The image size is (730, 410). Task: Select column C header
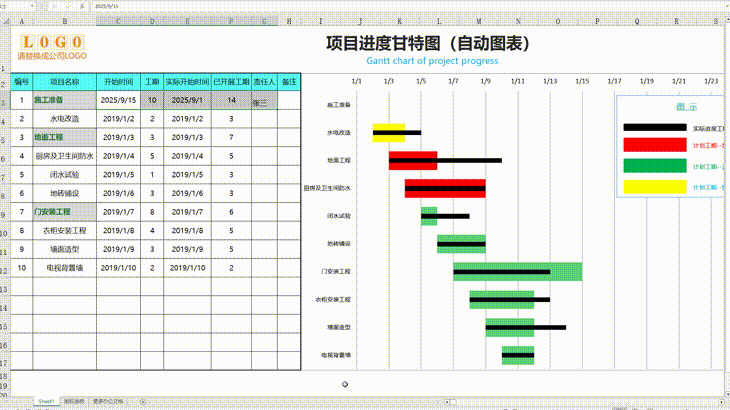point(116,20)
